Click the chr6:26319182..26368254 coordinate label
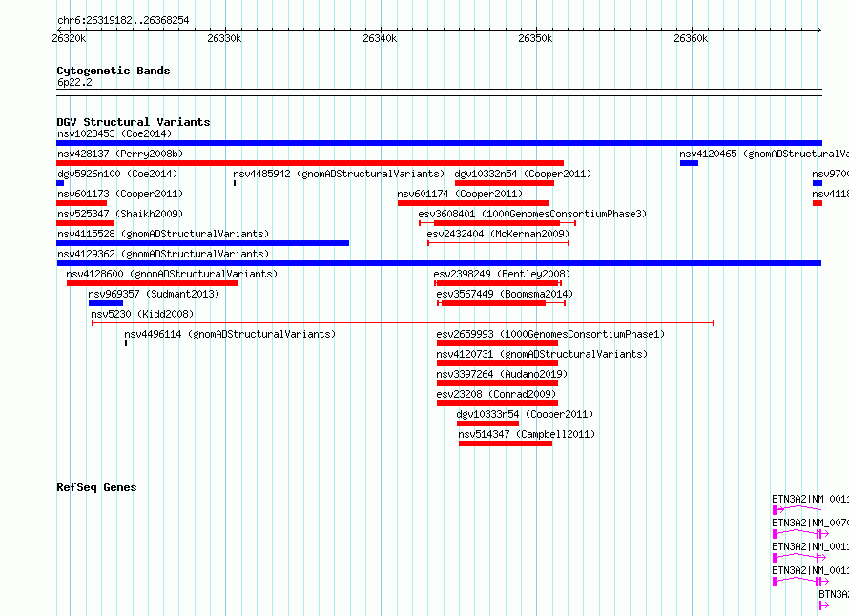The width and height of the screenshot is (849, 616). (123, 21)
